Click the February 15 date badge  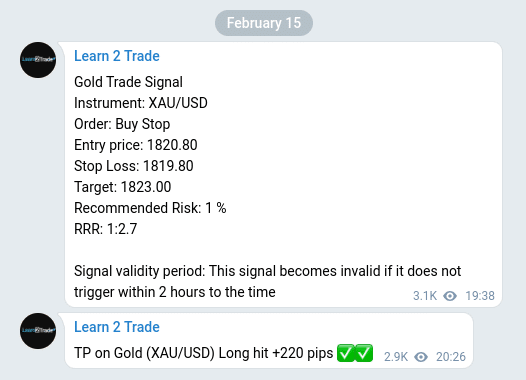264,23
